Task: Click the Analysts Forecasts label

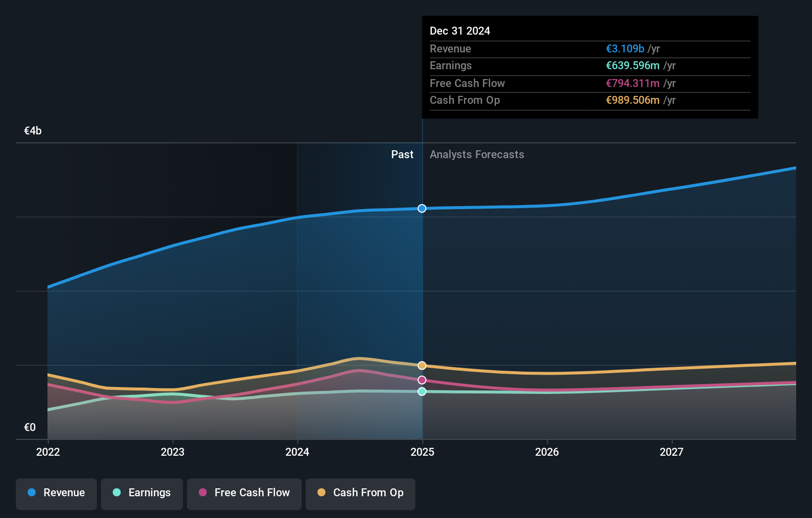Action: (477, 155)
